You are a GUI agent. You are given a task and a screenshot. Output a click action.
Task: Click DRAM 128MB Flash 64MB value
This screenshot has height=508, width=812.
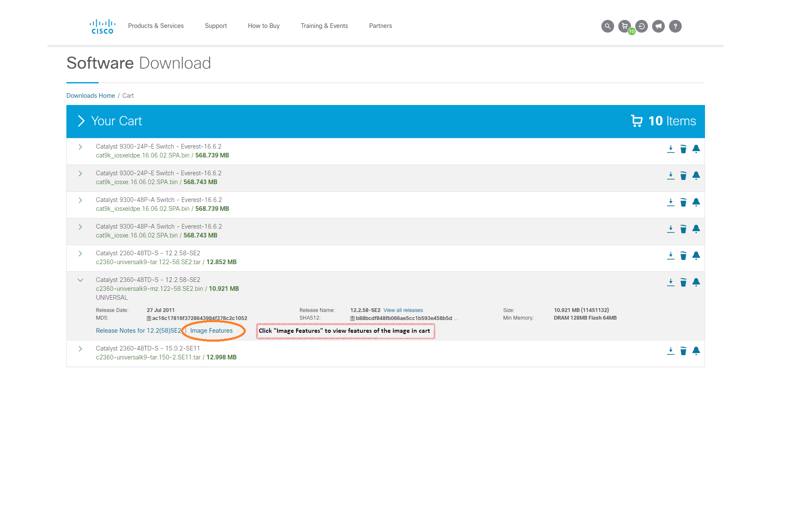coord(585,318)
